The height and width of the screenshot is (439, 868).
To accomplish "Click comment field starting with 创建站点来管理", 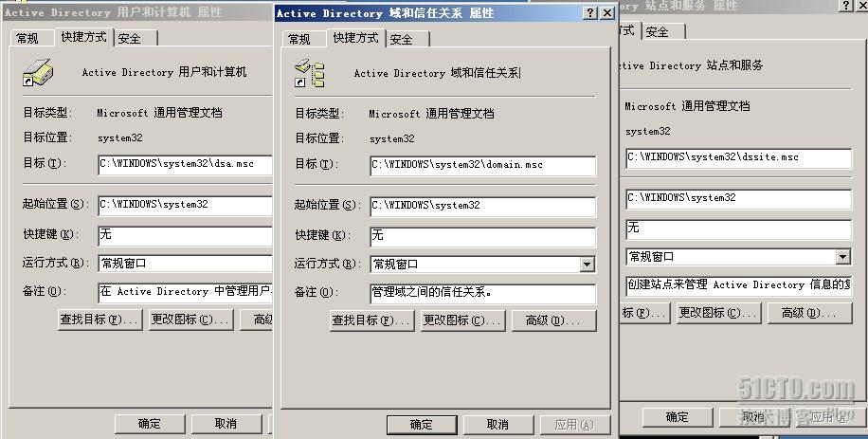I will tap(738, 285).
